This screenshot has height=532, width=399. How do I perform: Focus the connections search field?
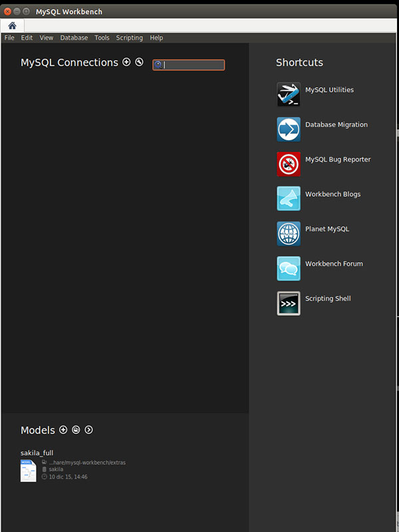pyautogui.click(x=189, y=65)
